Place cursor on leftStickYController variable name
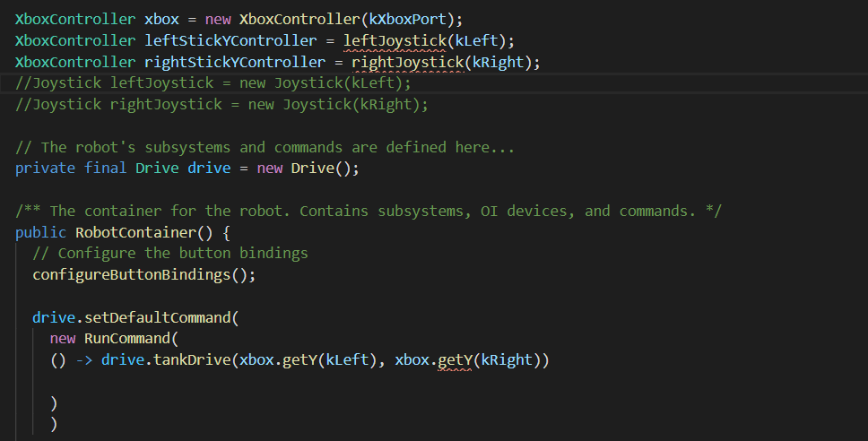 click(230, 40)
